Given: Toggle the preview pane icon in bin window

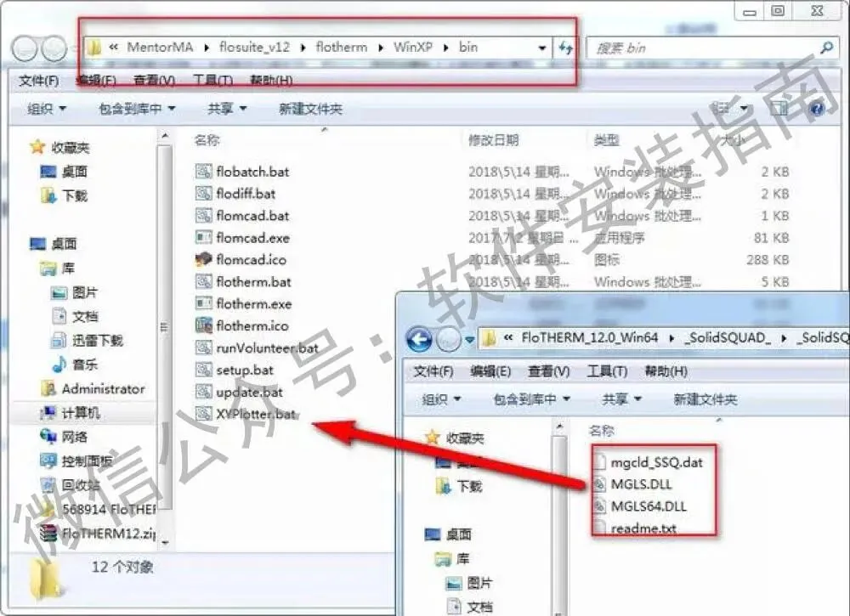Looking at the screenshot, I should 779,109.
